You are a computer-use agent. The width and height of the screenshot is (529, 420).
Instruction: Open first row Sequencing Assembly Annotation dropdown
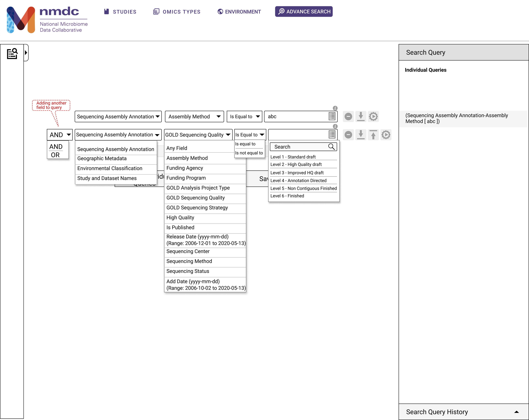[118, 116]
